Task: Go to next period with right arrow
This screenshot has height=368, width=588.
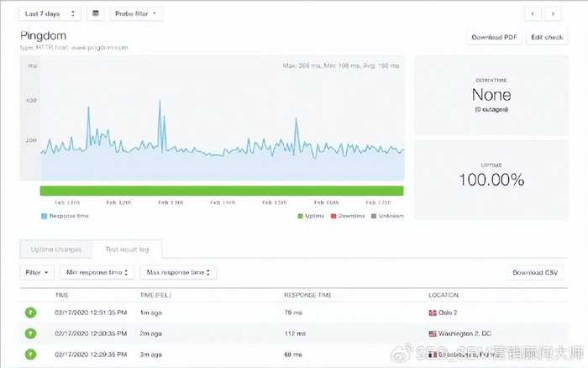Action: point(553,14)
